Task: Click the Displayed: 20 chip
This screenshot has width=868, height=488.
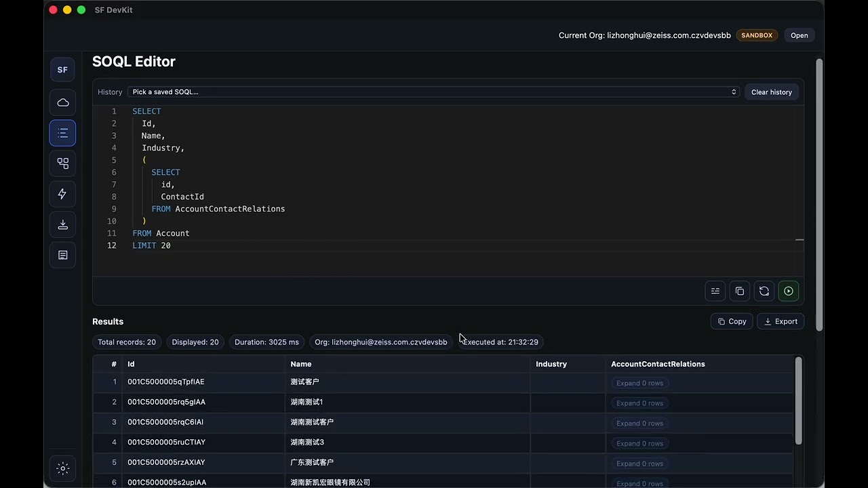Action: [195, 342]
